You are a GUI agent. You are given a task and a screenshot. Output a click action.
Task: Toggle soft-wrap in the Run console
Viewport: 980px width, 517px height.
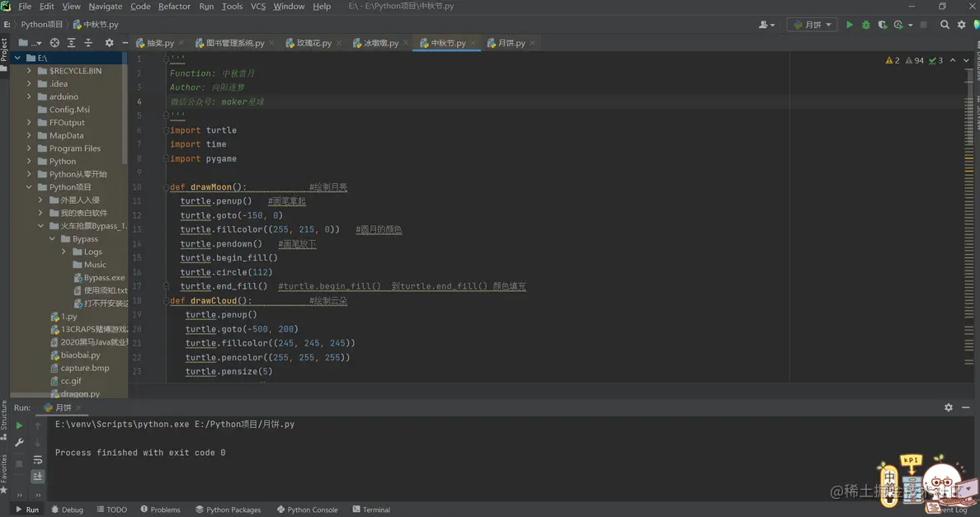[37, 459]
